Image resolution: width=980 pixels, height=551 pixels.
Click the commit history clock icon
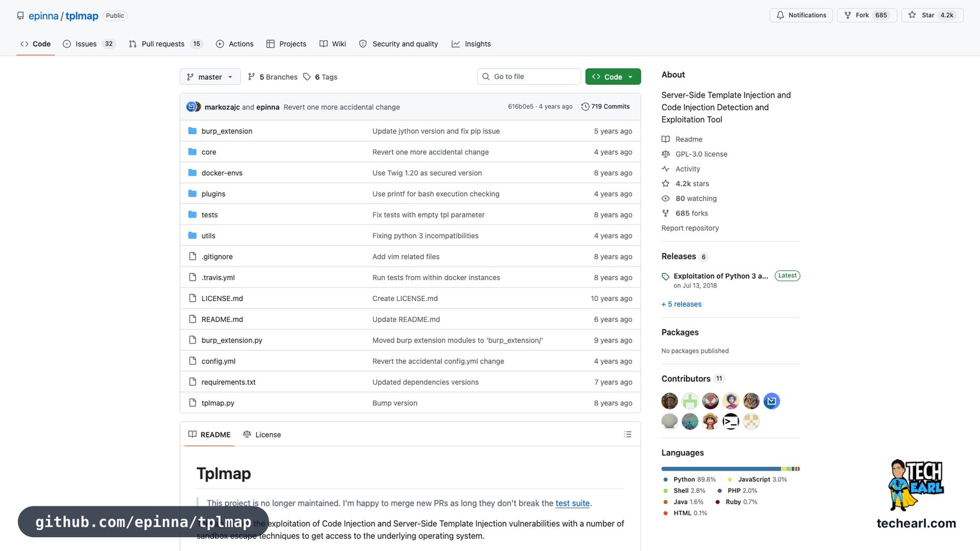(x=585, y=107)
